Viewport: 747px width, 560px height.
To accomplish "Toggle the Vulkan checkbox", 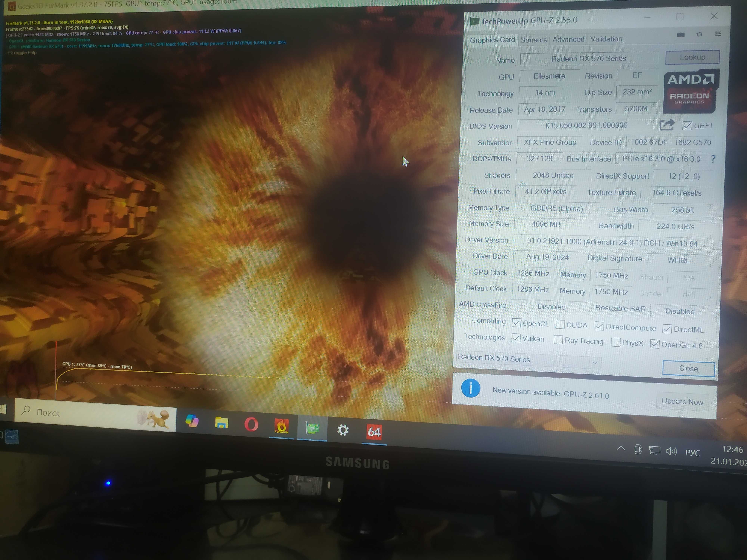I will coord(516,338).
